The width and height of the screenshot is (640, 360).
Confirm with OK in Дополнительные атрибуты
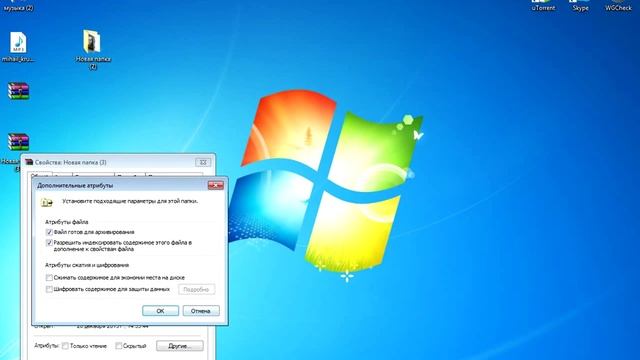tap(160, 311)
